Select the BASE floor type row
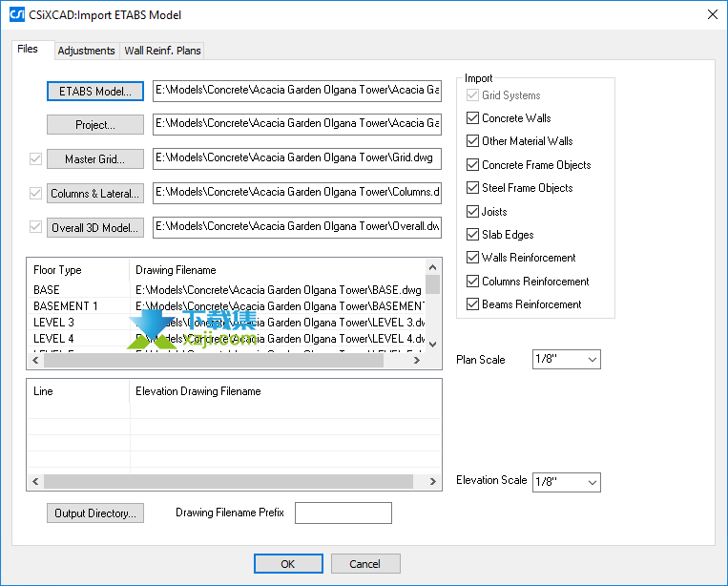The height and width of the screenshot is (586, 728). (x=226, y=290)
